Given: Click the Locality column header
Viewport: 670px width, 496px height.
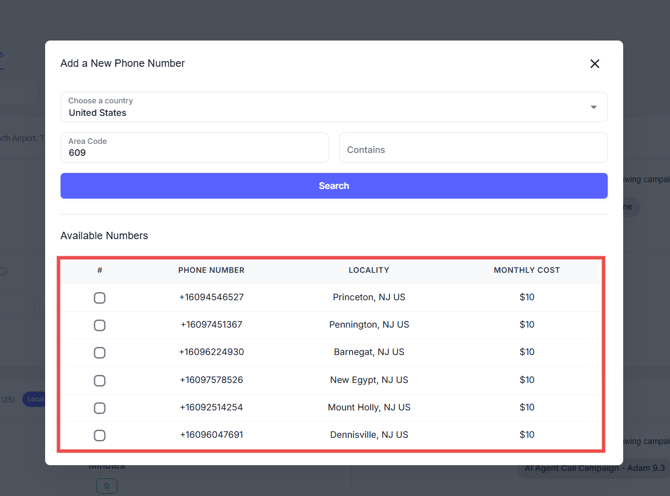Looking at the screenshot, I should point(369,270).
